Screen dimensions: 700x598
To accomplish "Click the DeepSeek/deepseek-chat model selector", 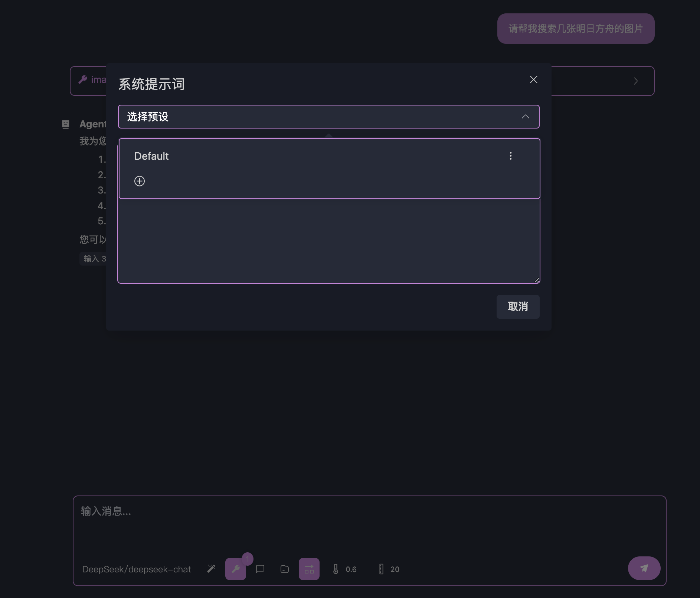I will point(137,569).
